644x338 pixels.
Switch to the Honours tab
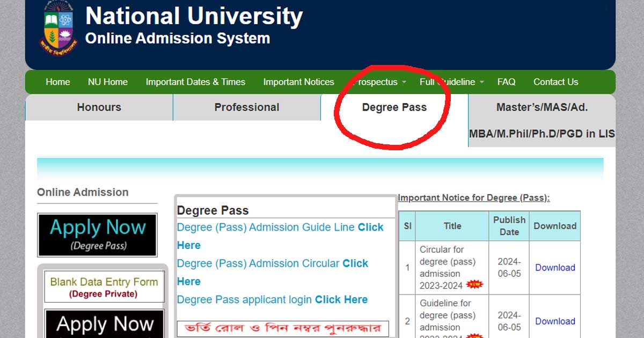pyautogui.click(x=99, y=107)
